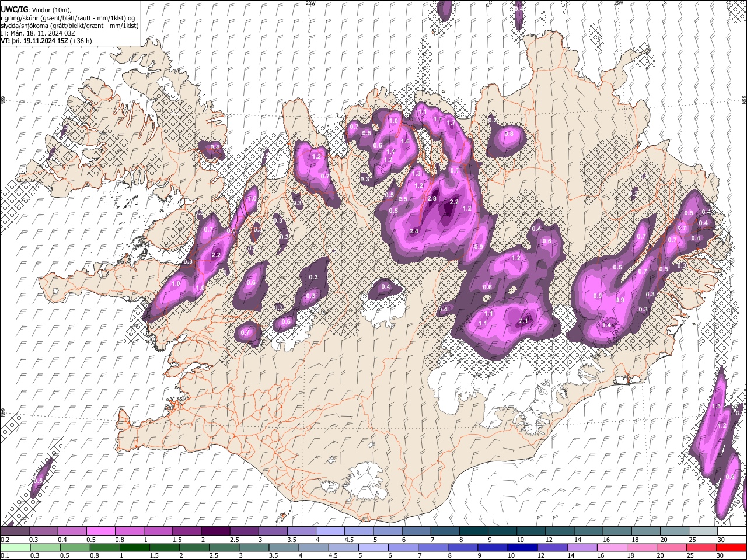Pick the bright pink 0.5–0.8 upper legend swatch
This screenshot has height=560, width=747.
(x=100, y=531)
